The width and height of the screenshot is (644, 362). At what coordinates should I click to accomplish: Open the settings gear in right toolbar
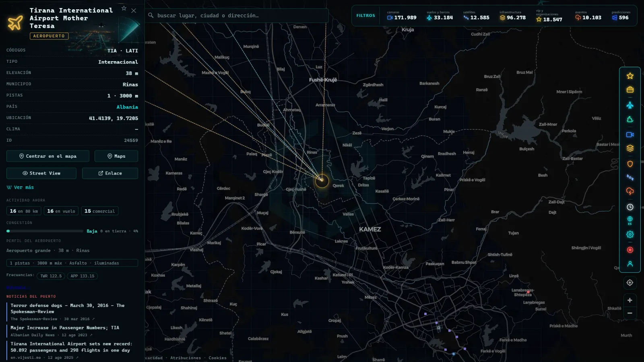(x=630, y=234)
